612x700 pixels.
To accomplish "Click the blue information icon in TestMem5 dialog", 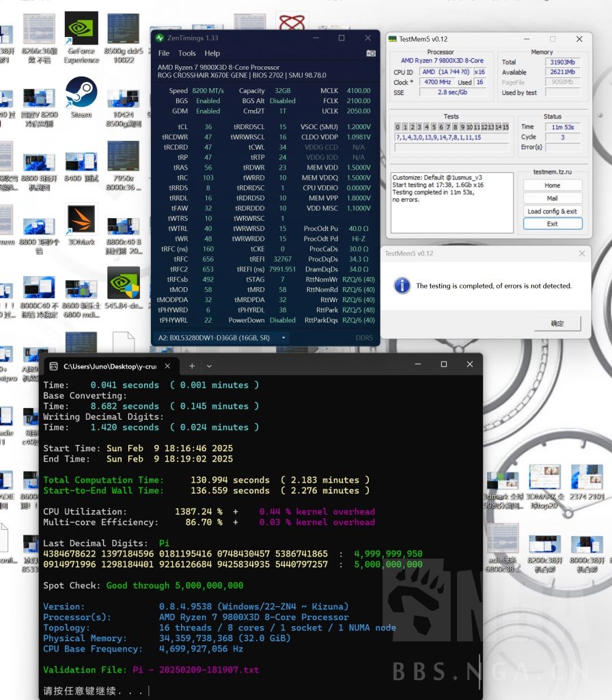I will pos(403,286).
